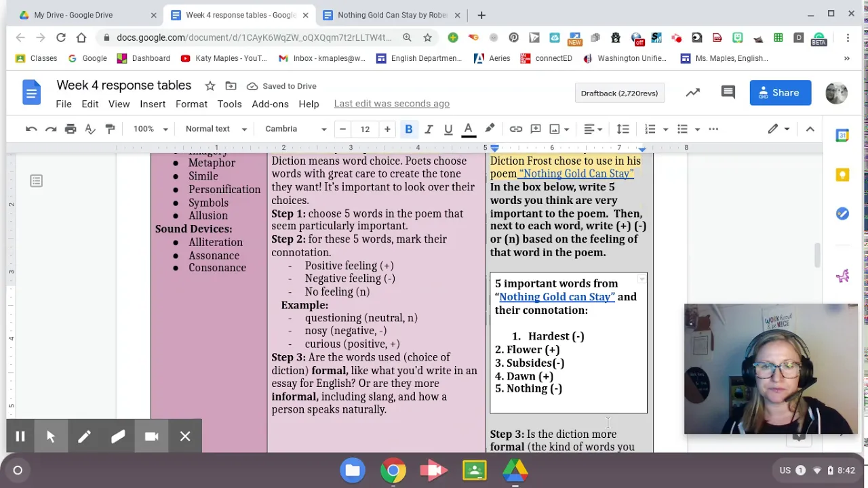
Task: Click the Line spacing icon
Action: 623,129
